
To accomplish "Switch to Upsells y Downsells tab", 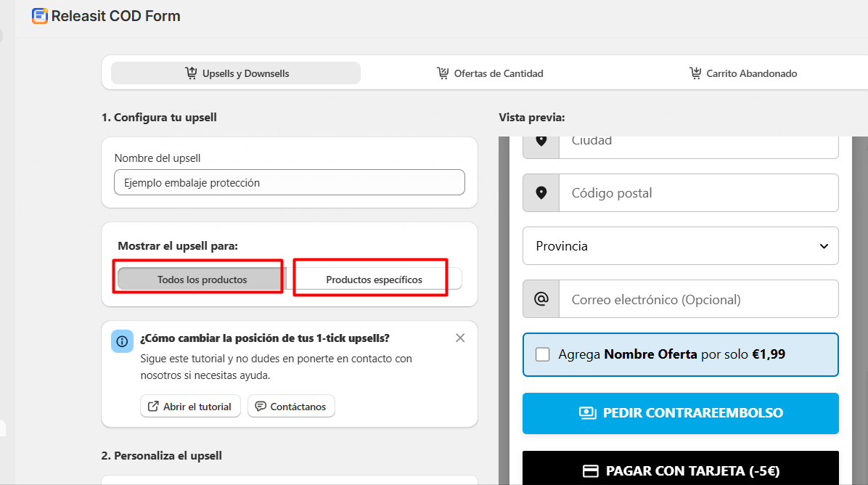I will tap(236, 73).
